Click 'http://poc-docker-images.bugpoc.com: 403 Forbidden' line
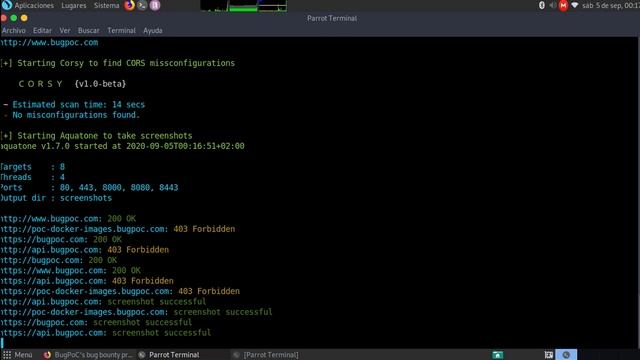This screenshot has height=360, width=640. 118,229
